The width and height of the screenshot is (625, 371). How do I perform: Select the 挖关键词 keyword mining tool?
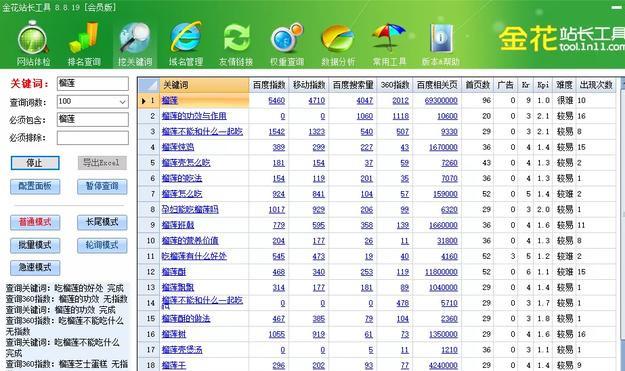[x=135, y=44]
